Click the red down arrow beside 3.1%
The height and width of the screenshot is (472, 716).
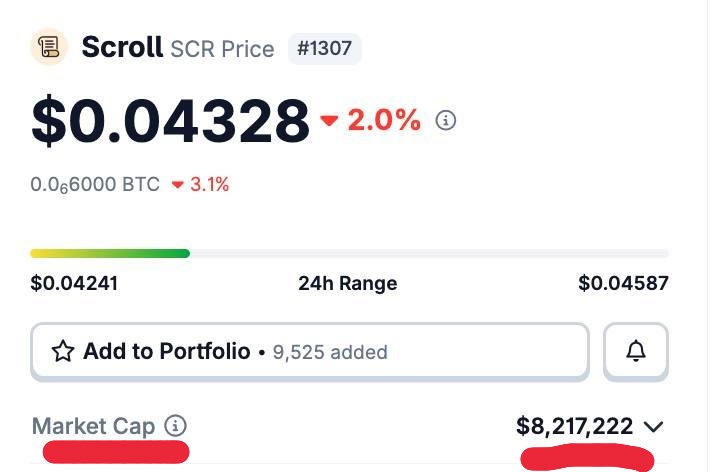[x=178, y=185]
